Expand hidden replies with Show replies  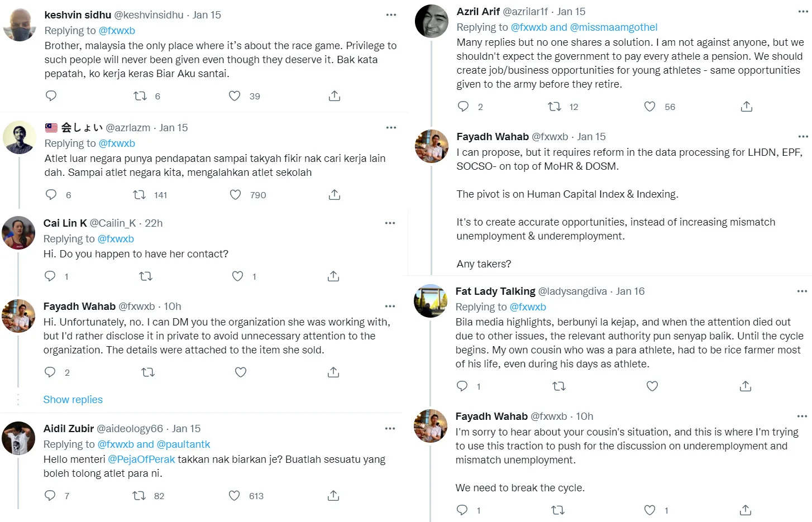coord(73,400)
